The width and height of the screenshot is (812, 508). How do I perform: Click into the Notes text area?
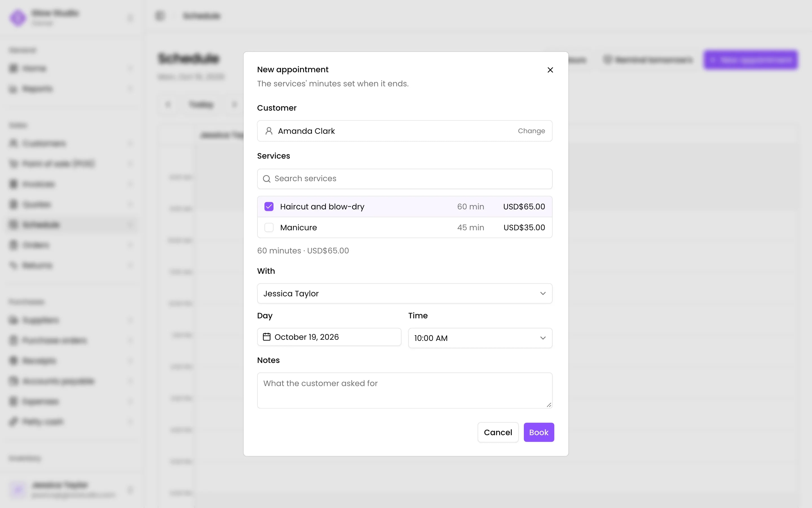(x=405, y=390)
